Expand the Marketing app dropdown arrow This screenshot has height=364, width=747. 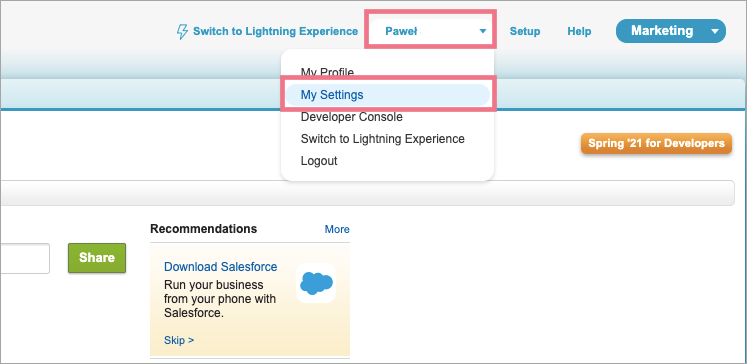click(714, 31)
